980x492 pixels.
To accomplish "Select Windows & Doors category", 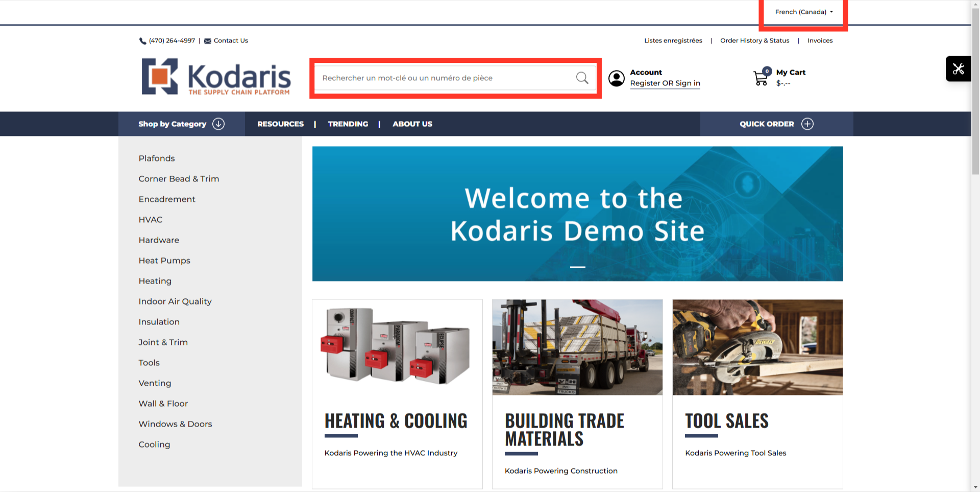I will [175, 424].
